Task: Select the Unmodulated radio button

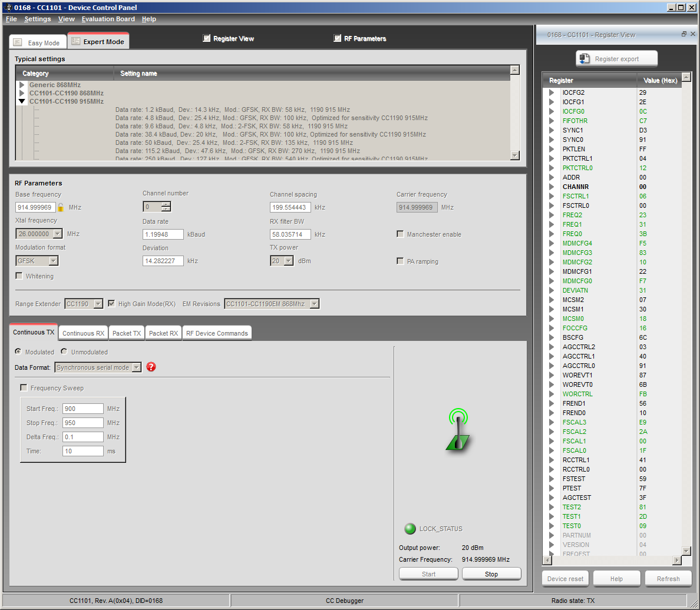Action: click(x=64, y=352)
